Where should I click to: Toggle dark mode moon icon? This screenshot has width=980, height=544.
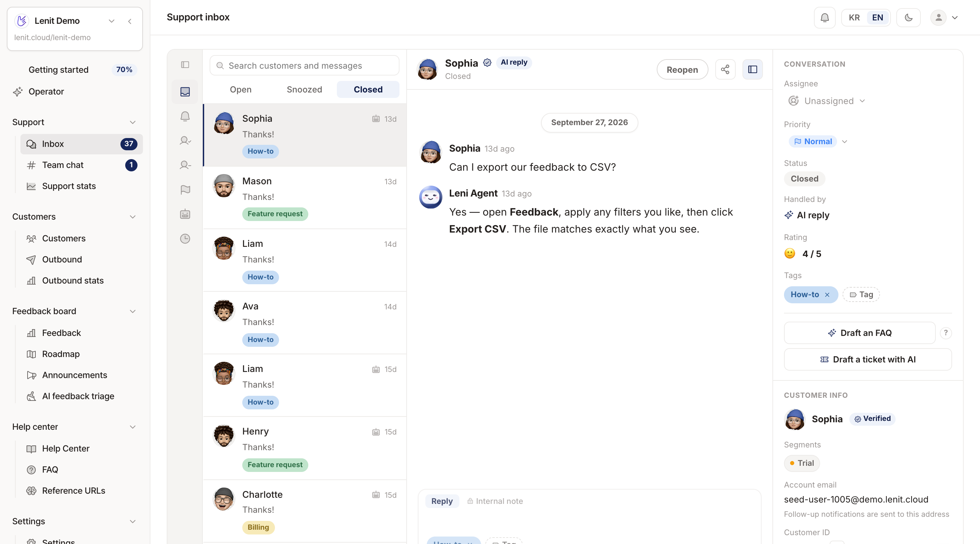click(908, 17)
